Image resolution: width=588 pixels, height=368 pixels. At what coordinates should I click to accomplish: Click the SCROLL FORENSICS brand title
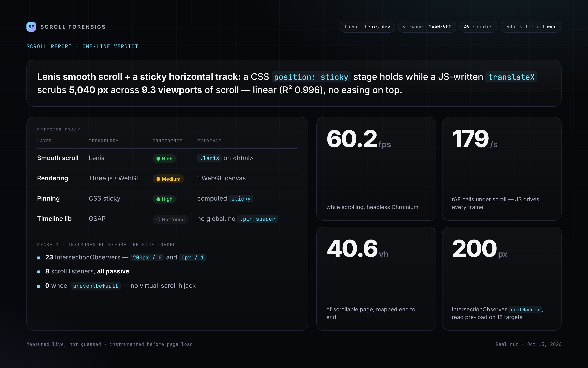[x=73, y=27]
